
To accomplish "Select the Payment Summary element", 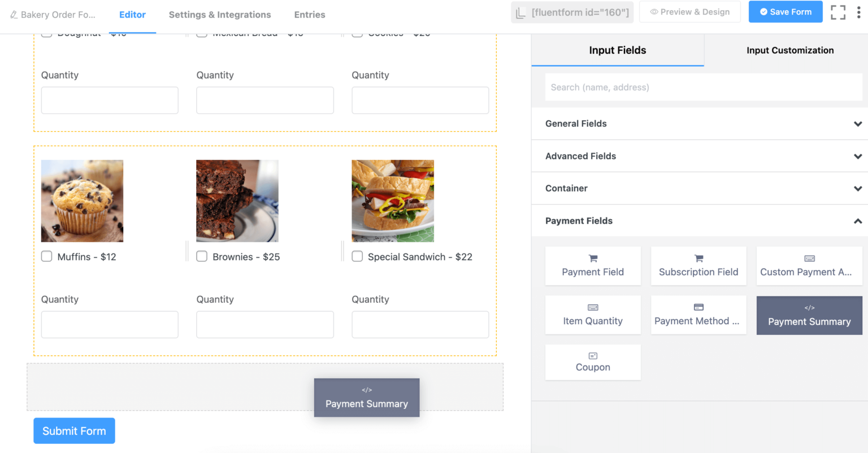I will (x=809, y=315).
